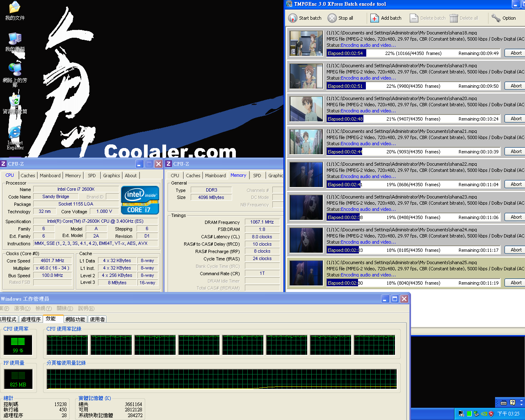Click the Name field Intel Core i7 2600K

(x=76, y=189)
